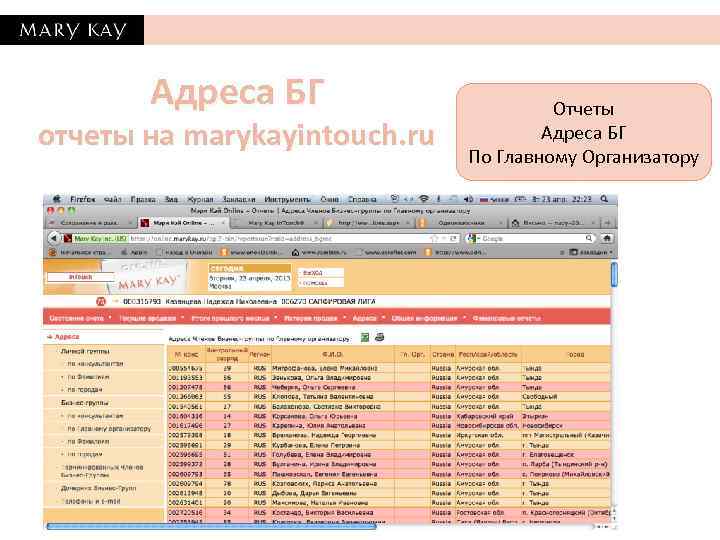The height and width of the screenshot is (540, 720).
Task: Open the Вид menu
Action: [x=171, y=199]
